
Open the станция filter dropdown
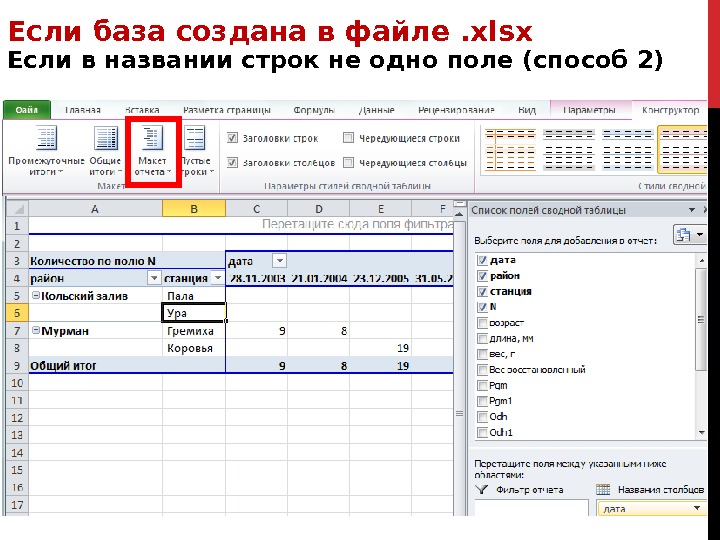218,278
